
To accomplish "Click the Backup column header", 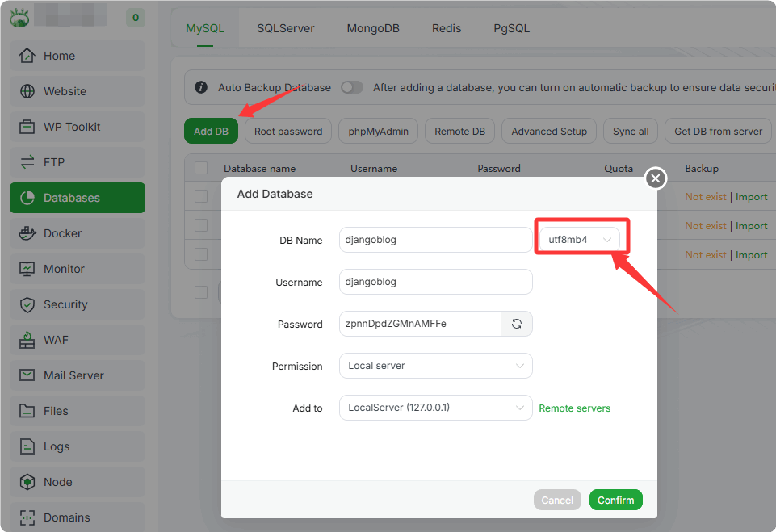I will 702,168.
